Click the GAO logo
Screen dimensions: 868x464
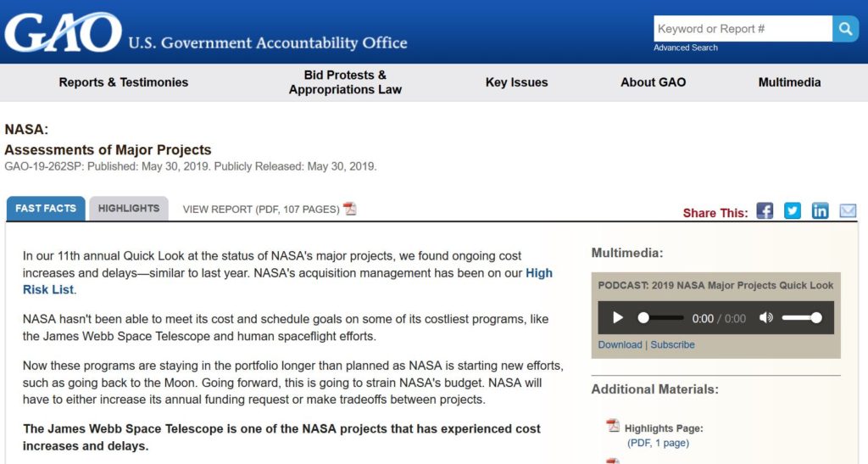[63, 33]
